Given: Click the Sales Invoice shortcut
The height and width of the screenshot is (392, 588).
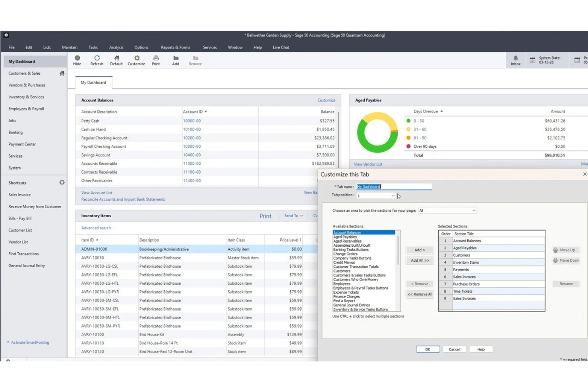Looking at the screenshot, I should (19, 195).
